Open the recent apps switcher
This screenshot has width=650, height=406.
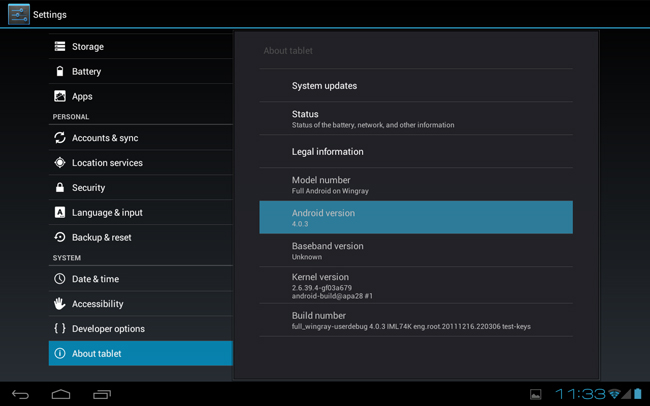tap(101, 394)
